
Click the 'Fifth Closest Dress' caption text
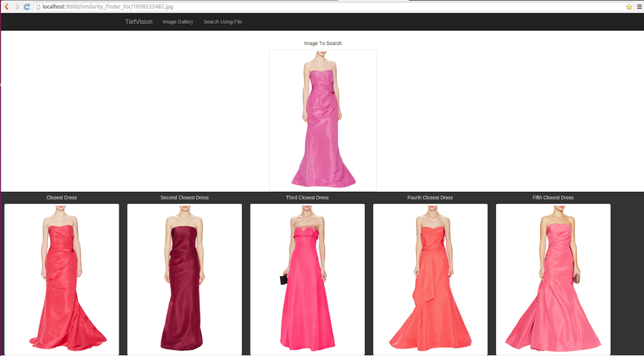(x=553, y=198)
